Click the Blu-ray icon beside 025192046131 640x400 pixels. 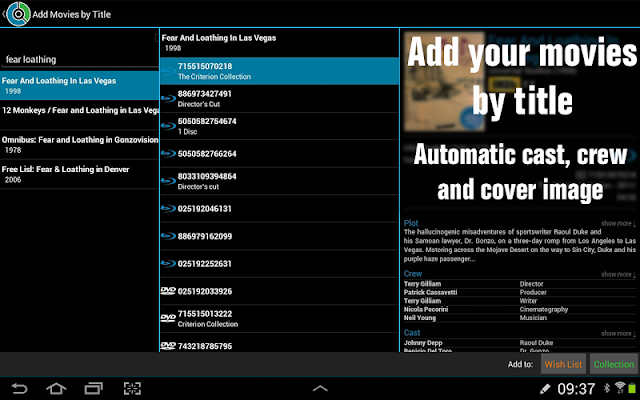click(168, 209)
